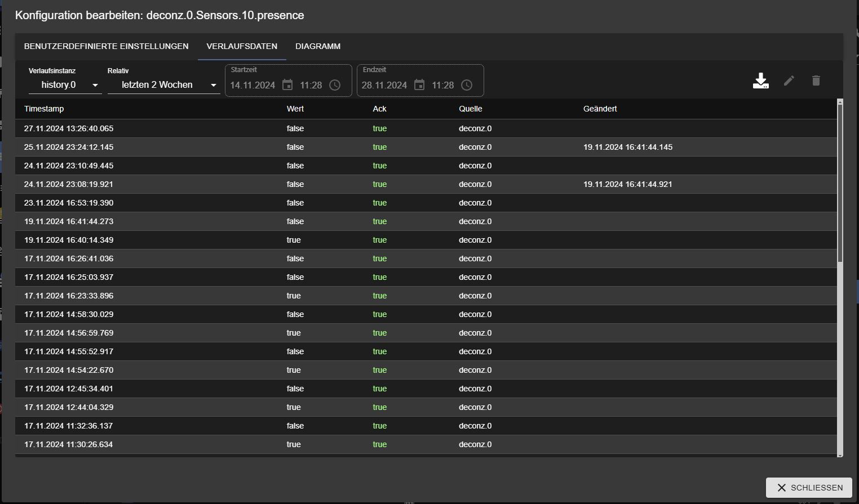Viewport: 859px width, 504px height.
Task: Select row 17.11.2024 14:58:30.029
Action: [x=426, y=314]
